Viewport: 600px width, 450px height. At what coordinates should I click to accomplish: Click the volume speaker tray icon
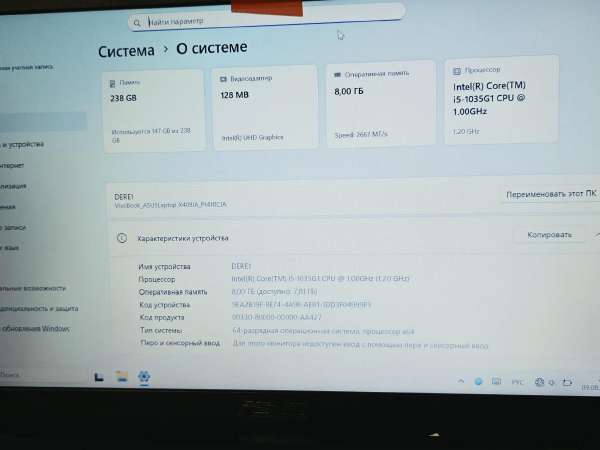pyautogui.click(x=551, y=382)
